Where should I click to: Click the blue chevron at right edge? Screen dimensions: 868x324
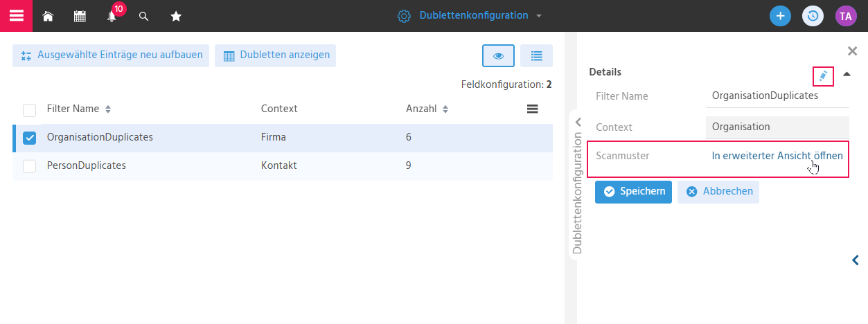tap(856, 260)
